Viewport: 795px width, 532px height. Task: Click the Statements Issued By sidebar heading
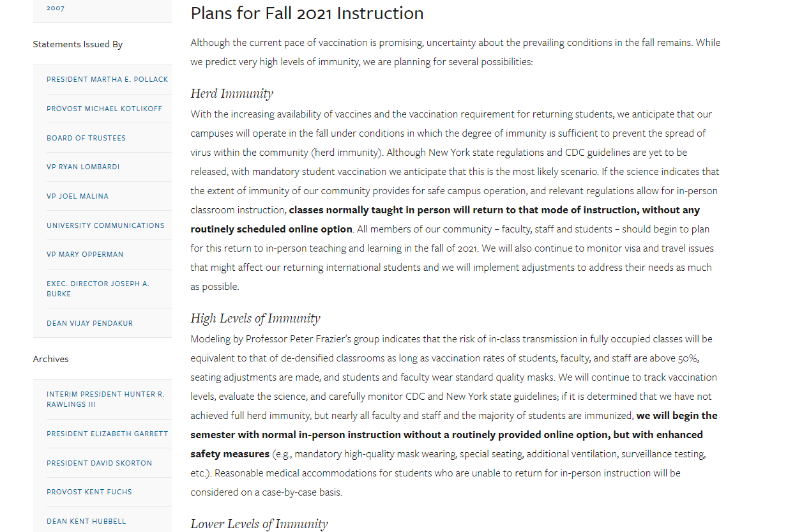point(78,44)
